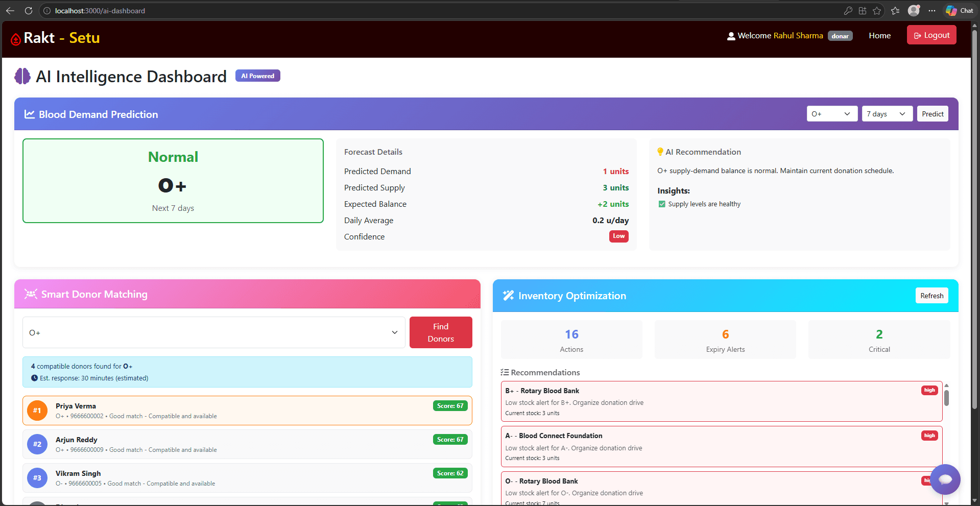Click the Score: 67 badge for Priya Verma
The width and height of the screenshot is (980, 506).
450,406
